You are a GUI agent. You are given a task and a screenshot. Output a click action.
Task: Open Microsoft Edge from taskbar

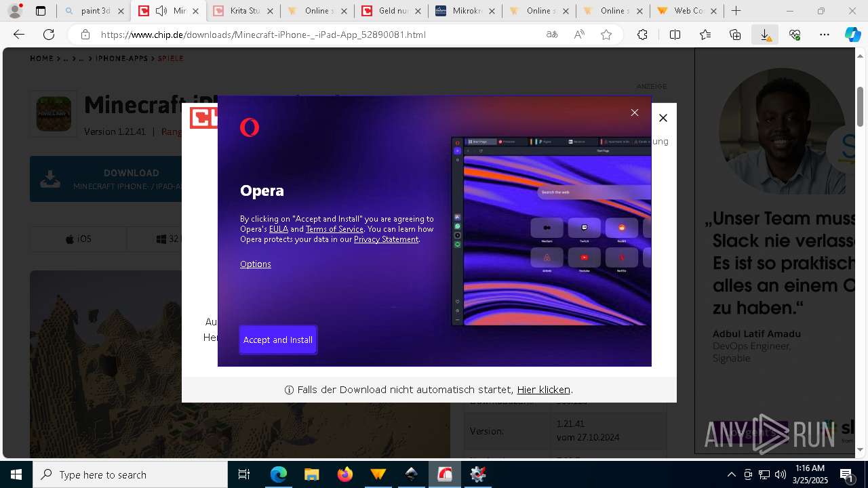279,474
